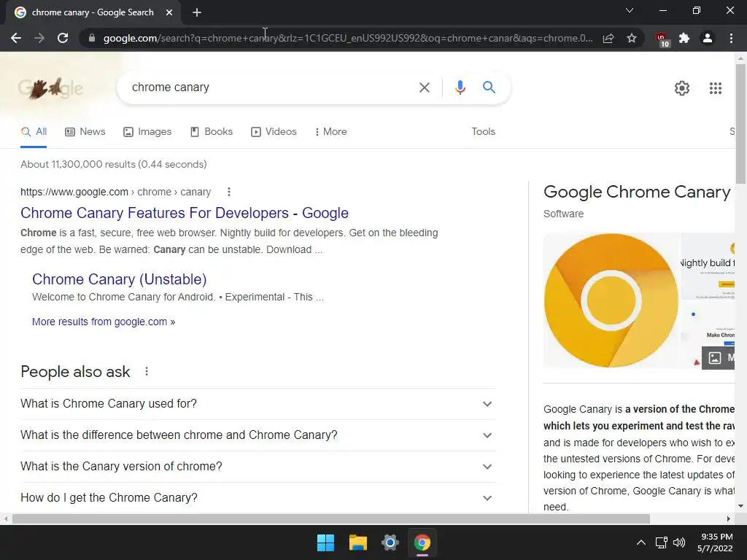The image size is (747, 560).
Task: Clear the search box text
Action: (x=424, y=87)
